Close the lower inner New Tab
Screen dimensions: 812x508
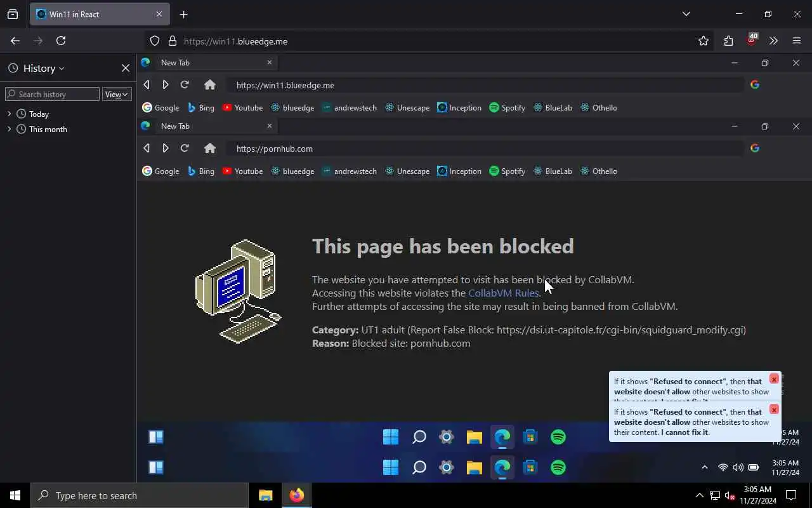click(x=269, y=126)
